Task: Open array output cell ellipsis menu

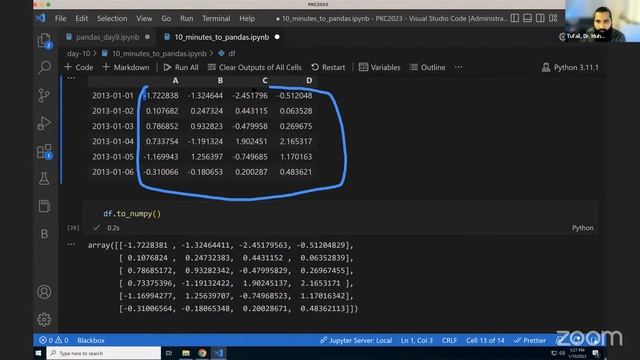Action: (x=71, y=244)
